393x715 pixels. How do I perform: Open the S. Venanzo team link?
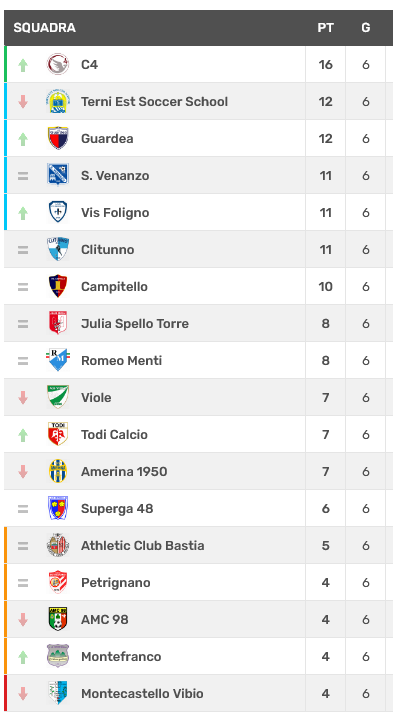115,176
